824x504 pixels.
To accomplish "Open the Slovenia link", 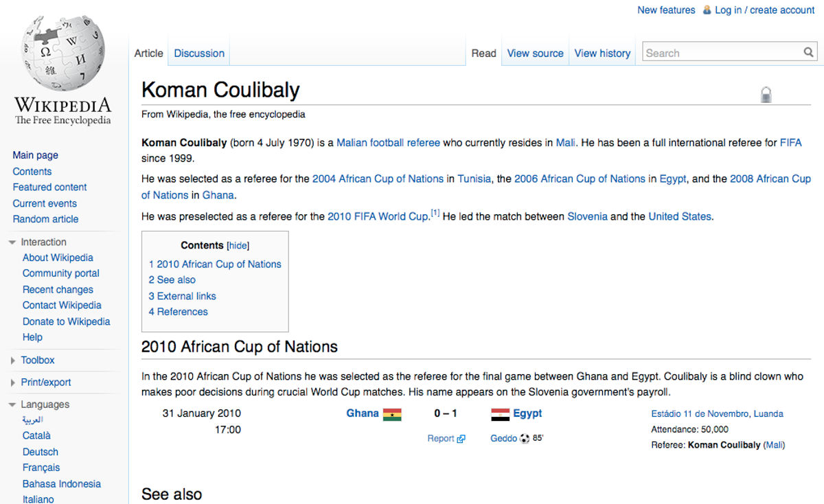I will tap(587, 216).
